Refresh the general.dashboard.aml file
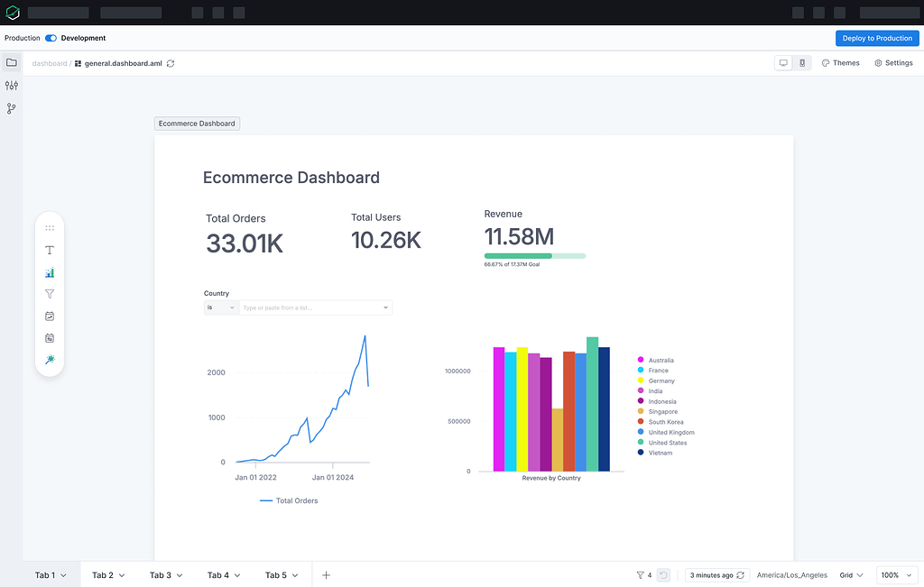 click(x=170, y=63)
